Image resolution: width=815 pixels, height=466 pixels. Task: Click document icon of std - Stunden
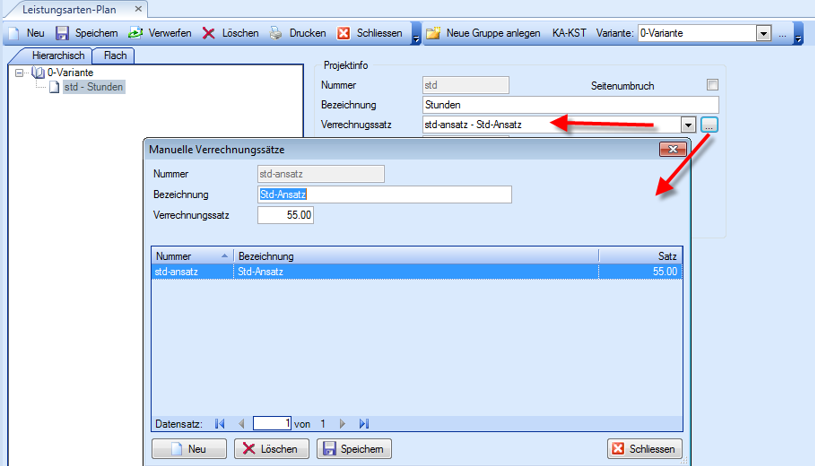[54, 87]
